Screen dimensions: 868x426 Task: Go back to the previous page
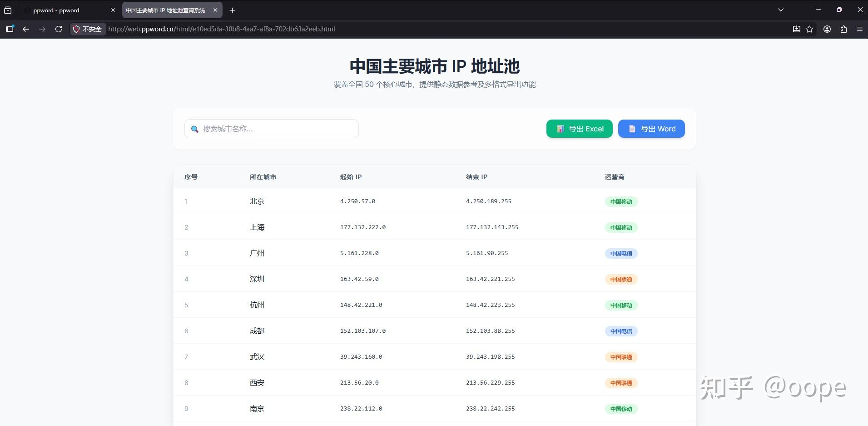26,29
